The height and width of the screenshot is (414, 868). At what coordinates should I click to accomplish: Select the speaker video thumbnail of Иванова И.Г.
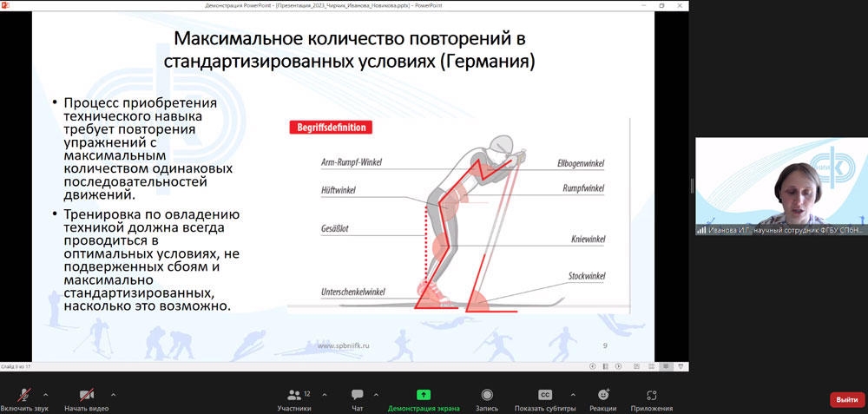(x=782, y=186)
